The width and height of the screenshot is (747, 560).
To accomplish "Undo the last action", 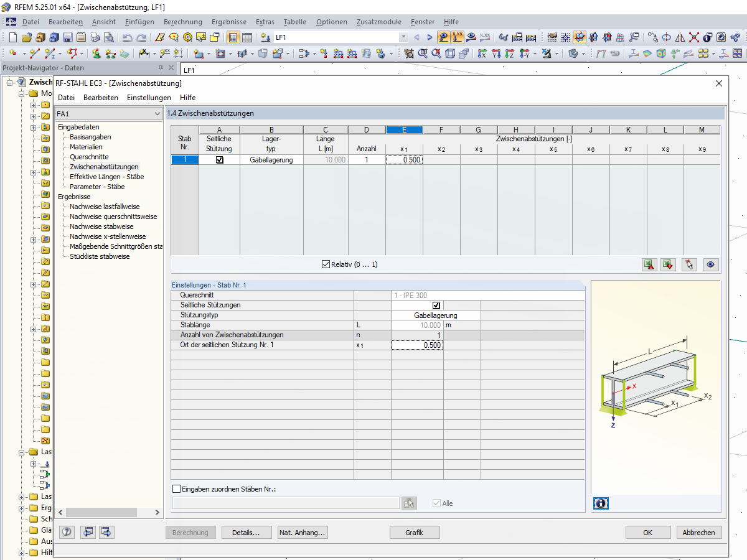I will (x=128, y=37).
